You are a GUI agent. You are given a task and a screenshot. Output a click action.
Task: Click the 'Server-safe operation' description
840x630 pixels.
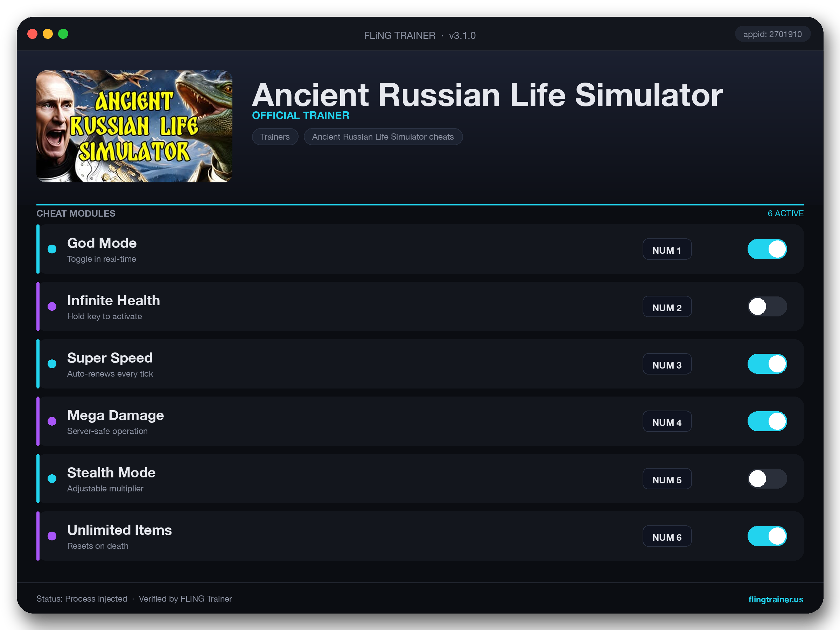pyautogui.click(x=107, y=431)
